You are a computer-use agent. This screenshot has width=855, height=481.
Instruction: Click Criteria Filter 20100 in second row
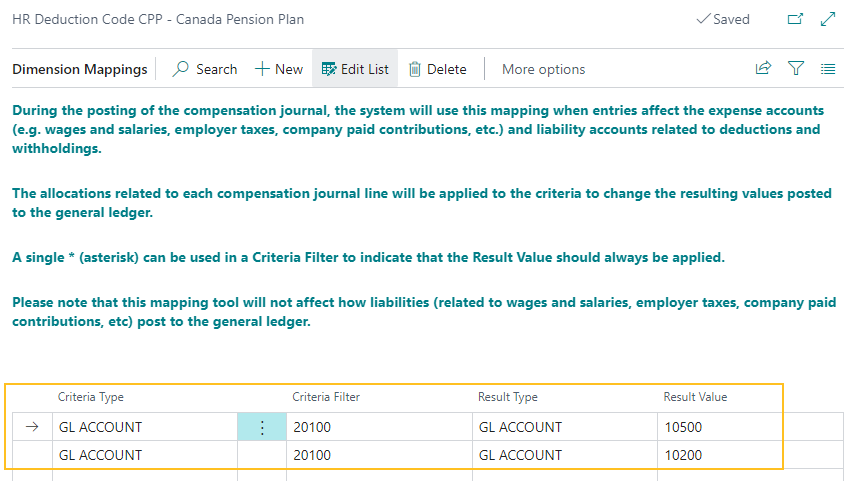coord(377,455)
